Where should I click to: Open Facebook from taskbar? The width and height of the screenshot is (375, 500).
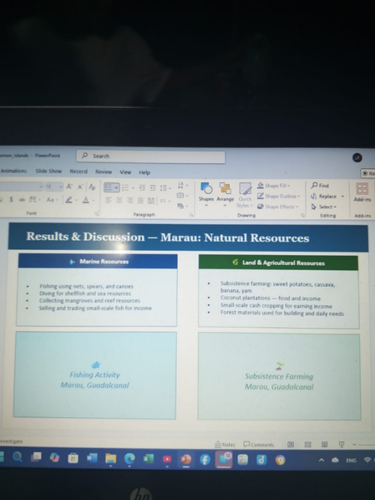pyautogui.click(x=205, y=460)
